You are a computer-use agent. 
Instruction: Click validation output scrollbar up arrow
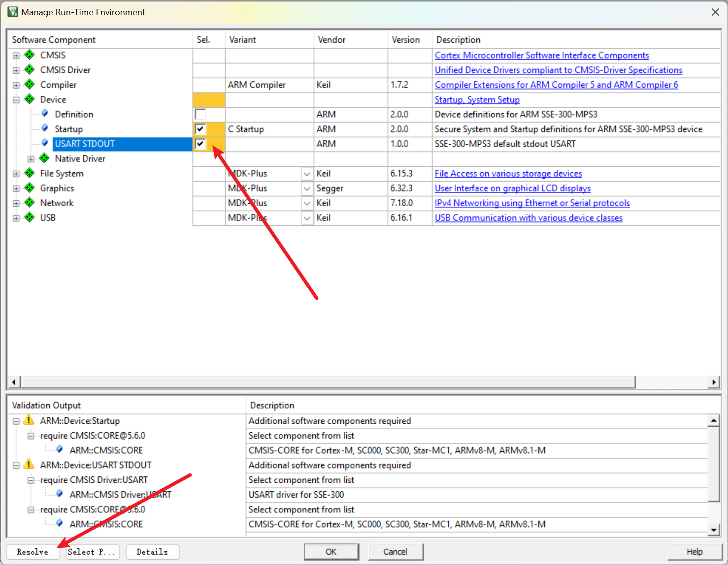pos(714,420)
